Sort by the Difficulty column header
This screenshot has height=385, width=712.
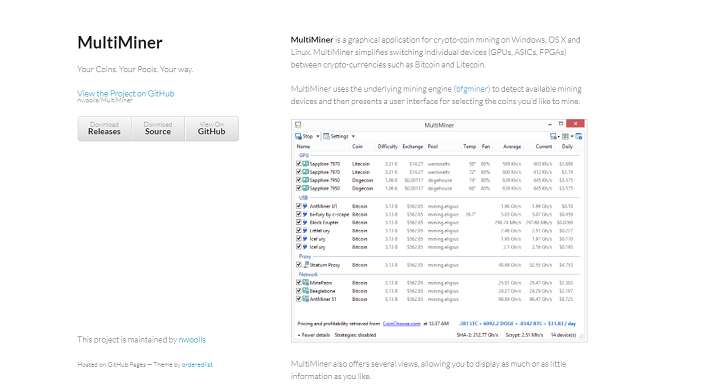tap(387, 146)
